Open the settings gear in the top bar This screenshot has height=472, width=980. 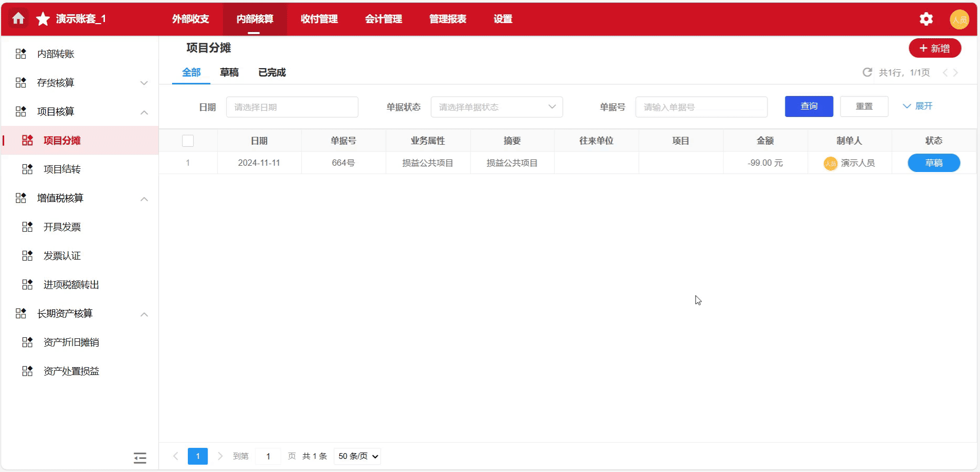(926, 19)
